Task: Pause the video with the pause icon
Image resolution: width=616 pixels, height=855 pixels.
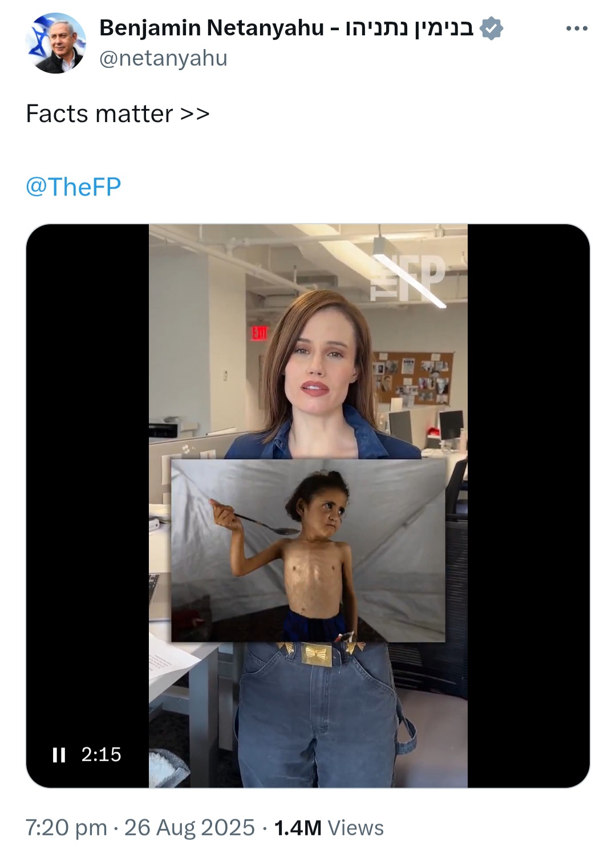Action: click(x=59, y=755)
